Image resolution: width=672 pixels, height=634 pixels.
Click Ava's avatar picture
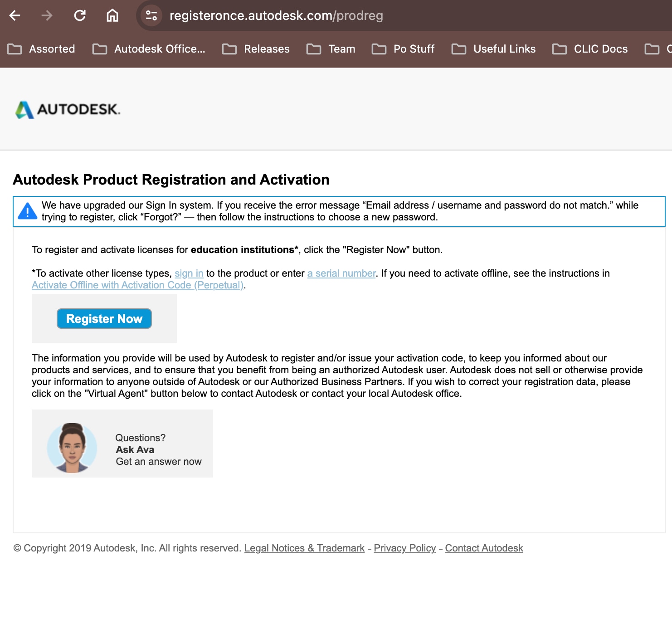pyautogui.click(x=72, y=448)
